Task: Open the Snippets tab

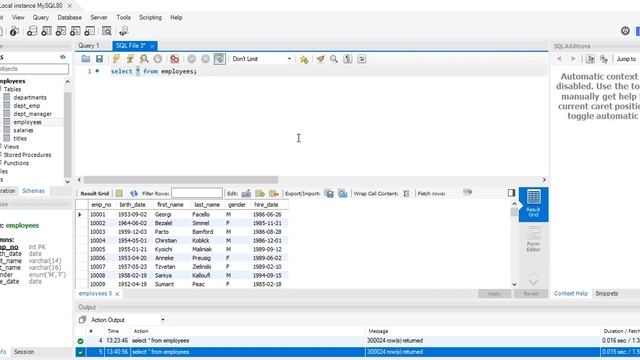Action: (x=607, y=293)
